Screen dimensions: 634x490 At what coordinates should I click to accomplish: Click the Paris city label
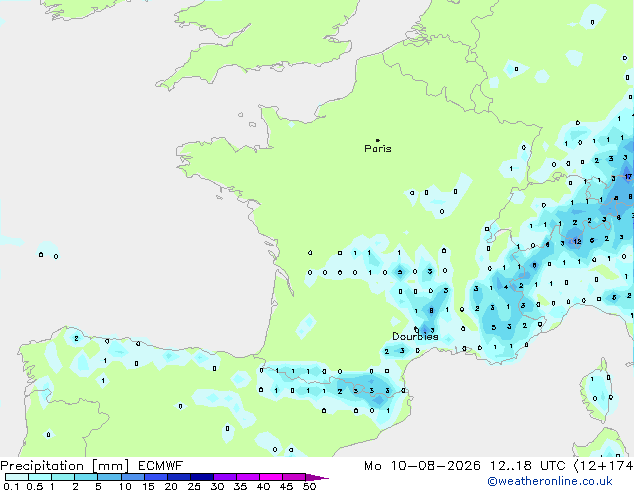pyautogui.click(x=378, y=149)
